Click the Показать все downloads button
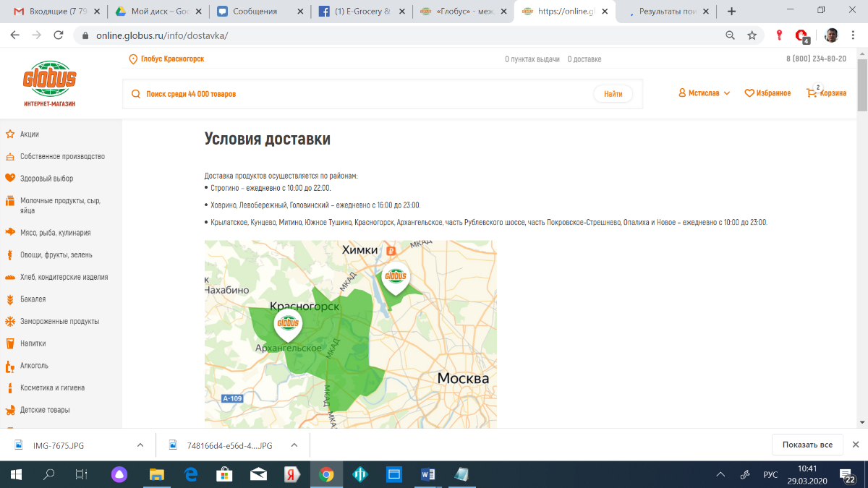868x488 pixels. 807,445
